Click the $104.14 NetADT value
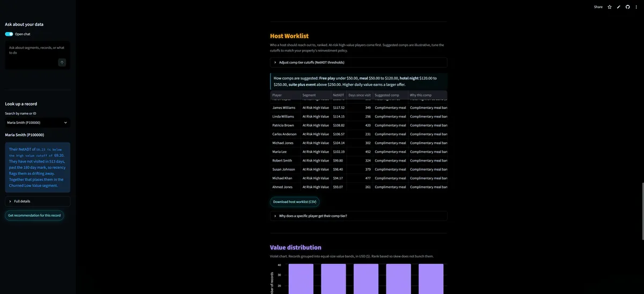 coord(339,143)
